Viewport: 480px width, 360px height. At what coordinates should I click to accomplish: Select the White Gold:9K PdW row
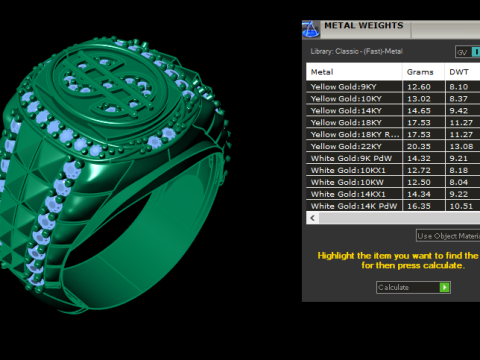pos(393,158)
